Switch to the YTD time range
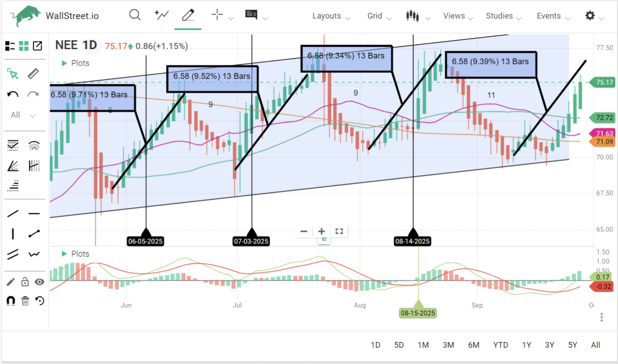 (x=500, y=345)
